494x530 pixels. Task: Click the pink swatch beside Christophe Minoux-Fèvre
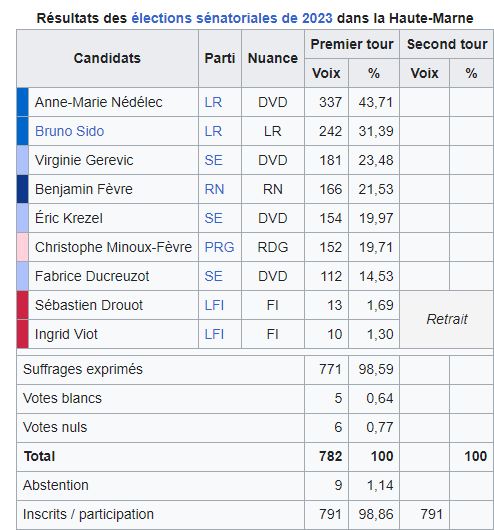click(x=23, y=247)
